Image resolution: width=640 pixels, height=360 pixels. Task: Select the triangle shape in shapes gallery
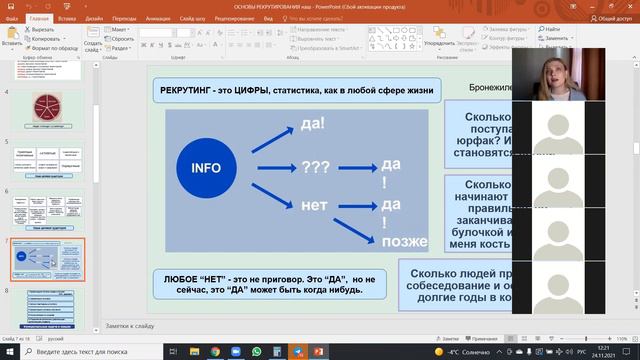pyautogui.click(x=372, y=38)
